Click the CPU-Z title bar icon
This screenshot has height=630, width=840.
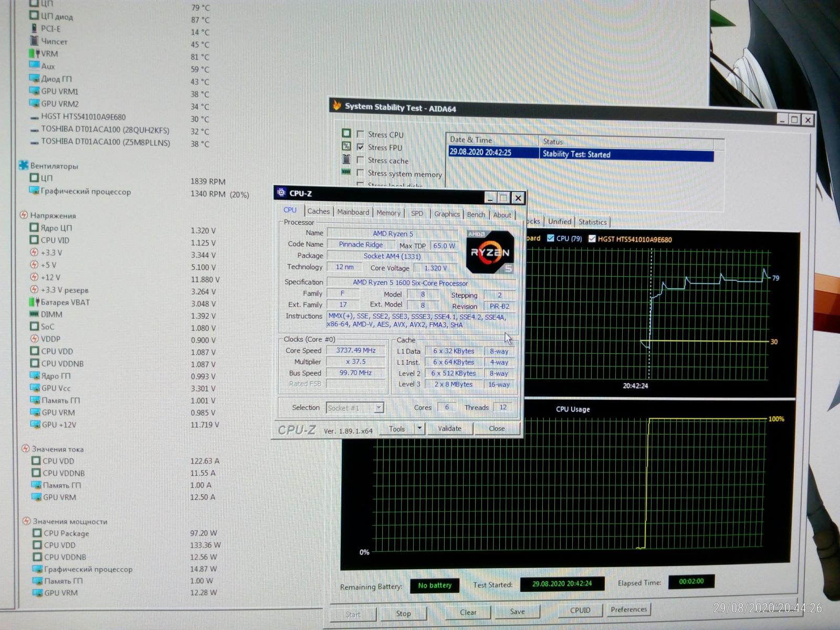[281, 193]
